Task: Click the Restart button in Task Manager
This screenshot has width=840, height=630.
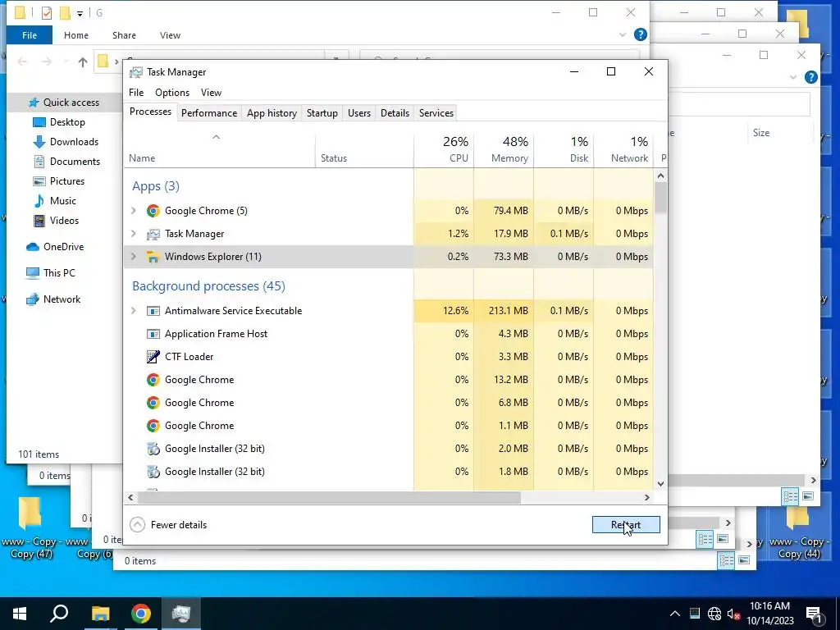Action: 626,524
